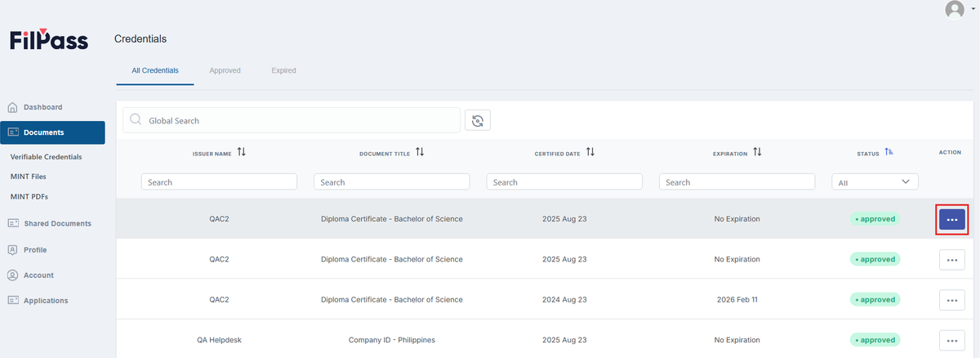This screenshot has height=358, width=980.
Task: Open the MINT PDFs submenu link
Action: [x=29, y=196]
